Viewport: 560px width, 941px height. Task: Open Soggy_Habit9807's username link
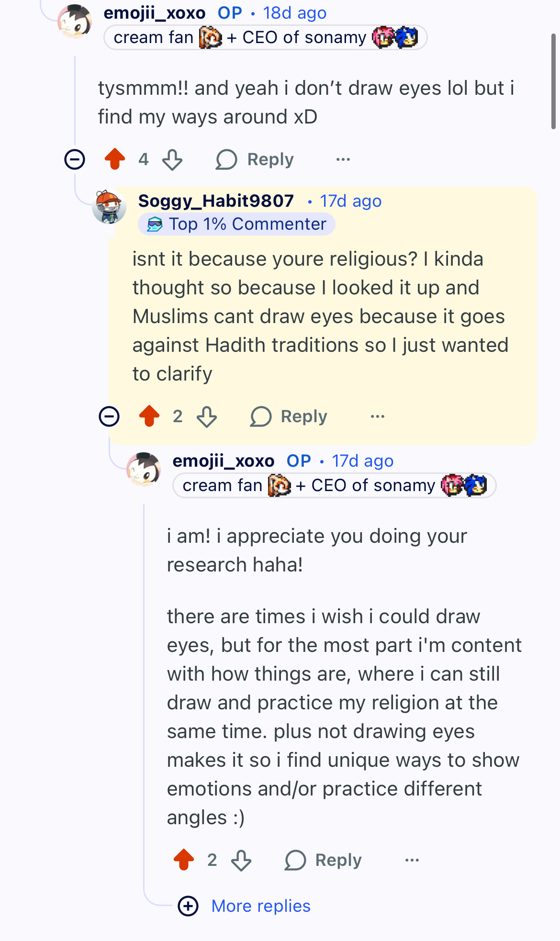tap(216, 201)
